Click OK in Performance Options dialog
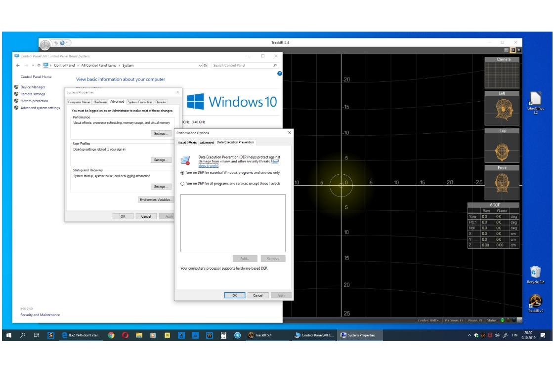This screenshot has height=392, width=555. pyautogui.click(x=234, y=296)
